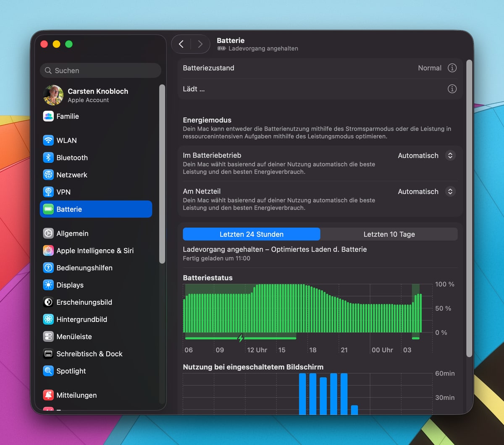
Task: Open Allgemein settings
Action: pos(96,233)
